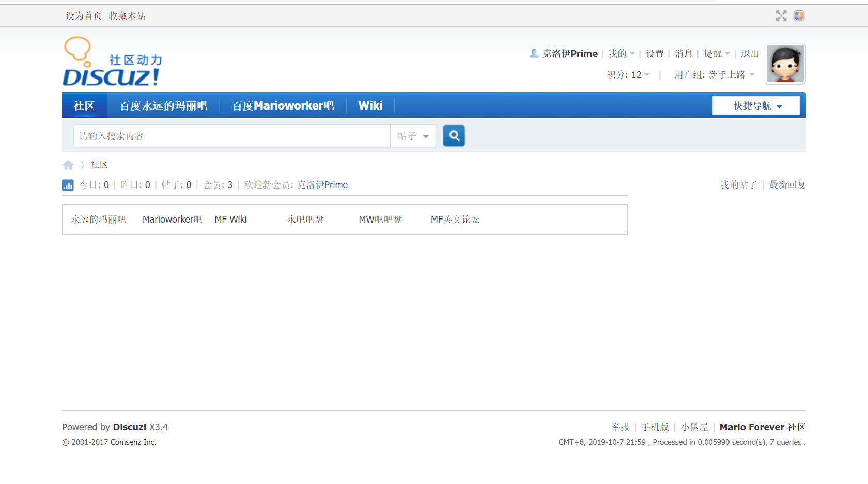Click the 昨日: 0 statistic text
This screenshot has width=868, height=484.
coord(135,185)
